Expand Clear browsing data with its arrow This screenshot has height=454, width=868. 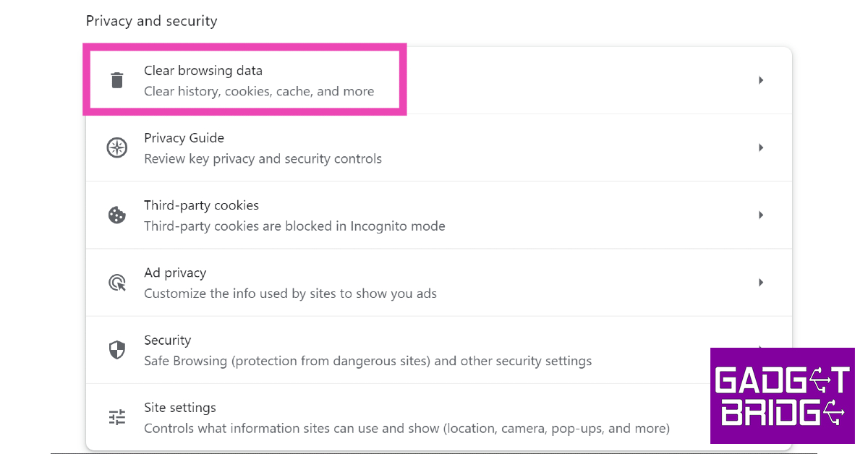tap(761, 80)
